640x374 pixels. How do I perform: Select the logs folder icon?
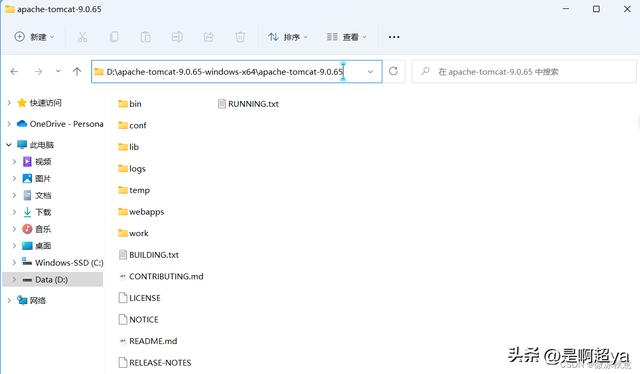click(x=123, y=169)
